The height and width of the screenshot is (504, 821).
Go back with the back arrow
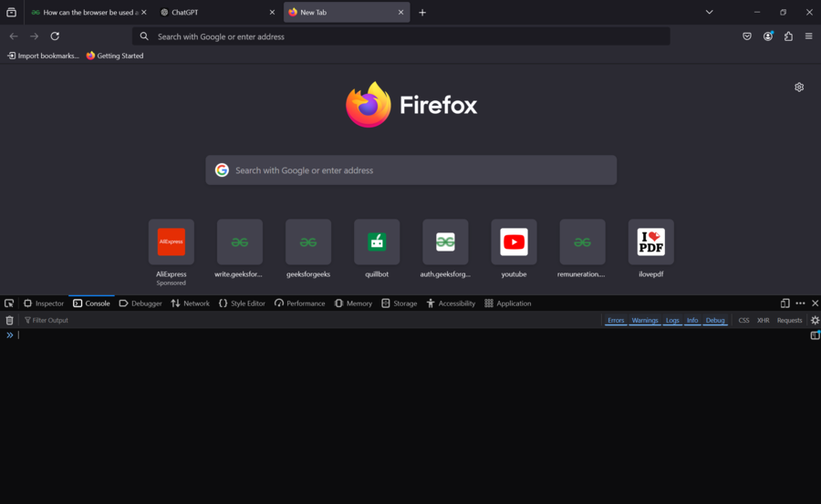click(x=14, y=36)
